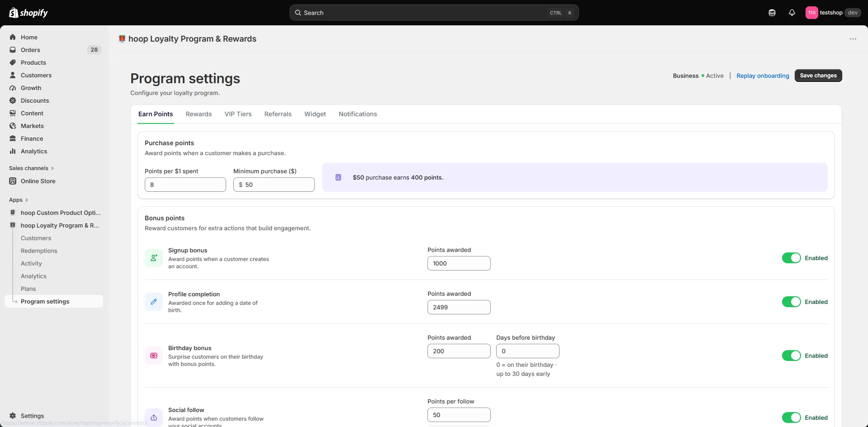The width and height of the screenshot is (868, 427).
Task: Disable the Signup bonus toggle
Action: [x=791, y=258]
